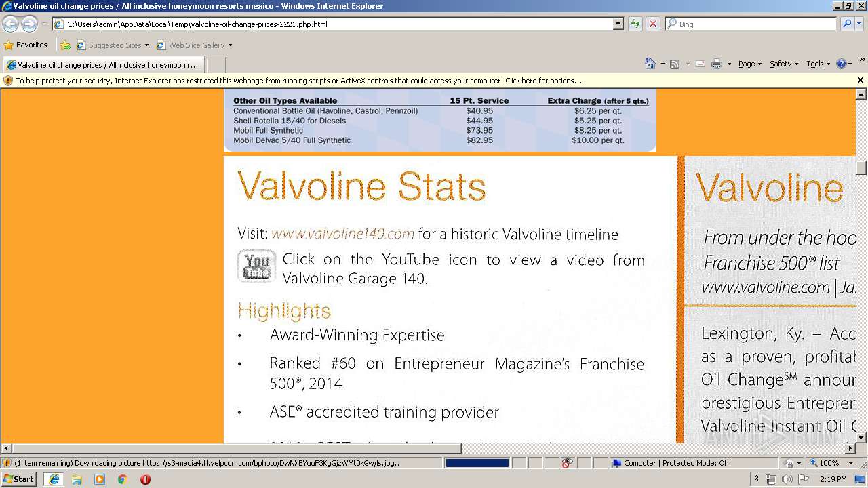Open the recent pages dropdown next to Forward
The image size is (868, 488).
point(44,24)
